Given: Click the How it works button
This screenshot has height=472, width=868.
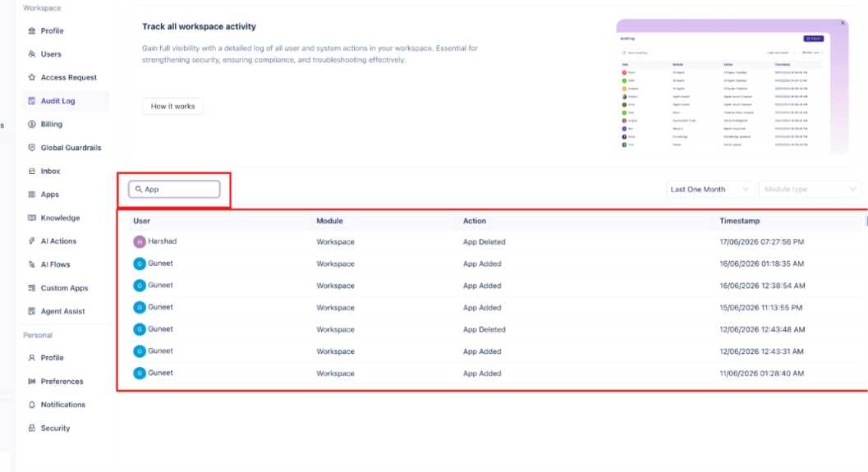Looking at the screenshot, I should [172, 106].
